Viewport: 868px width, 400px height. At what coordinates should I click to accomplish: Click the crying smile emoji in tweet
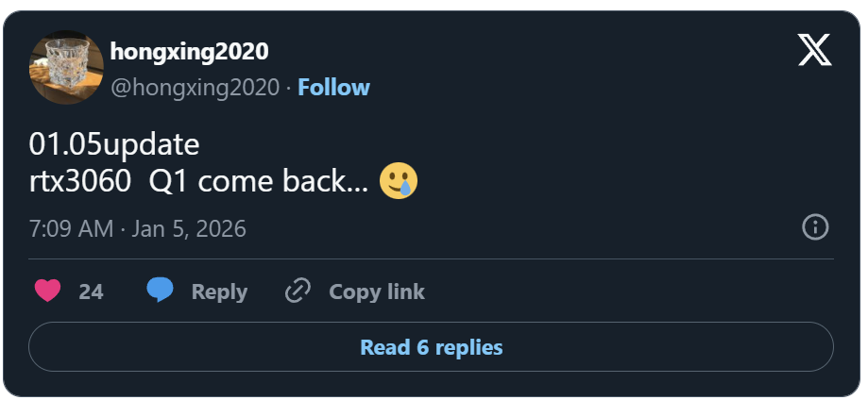click(399, 181)
